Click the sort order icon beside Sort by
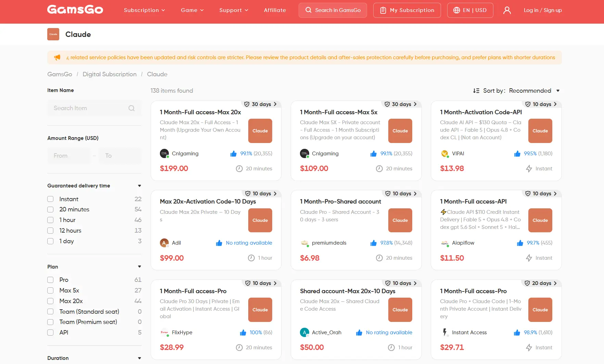The image size is (604, 364). pyautogui.click(x=476, y=91)
